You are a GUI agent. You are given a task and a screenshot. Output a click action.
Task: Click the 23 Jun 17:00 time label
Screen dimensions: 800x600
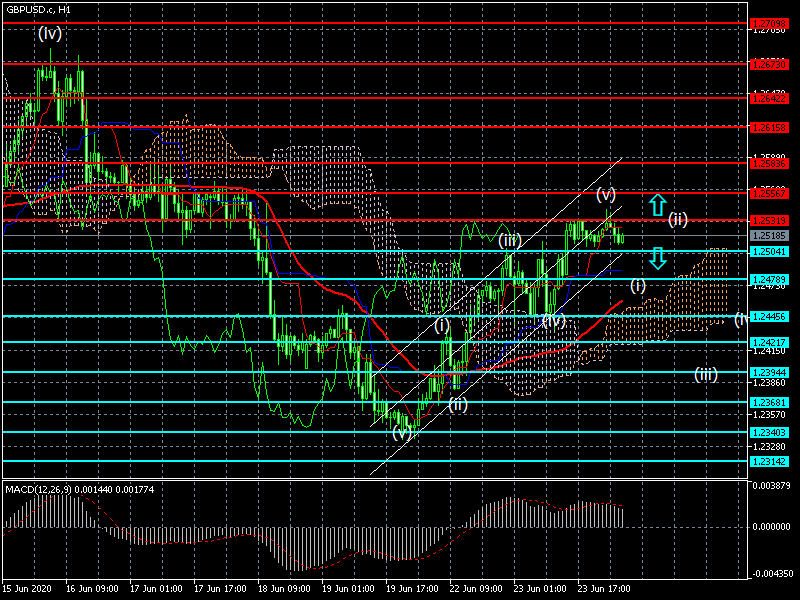point(604,588)
